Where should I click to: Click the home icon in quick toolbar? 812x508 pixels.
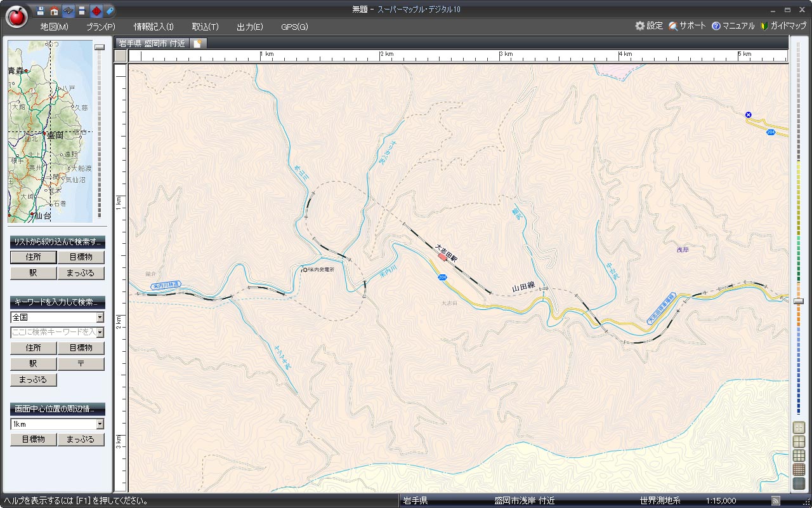click(54, 10)
